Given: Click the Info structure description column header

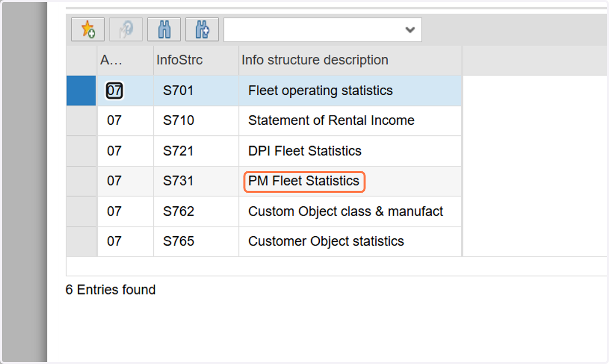Looking at the screenshot, I should tap(350, 60).
